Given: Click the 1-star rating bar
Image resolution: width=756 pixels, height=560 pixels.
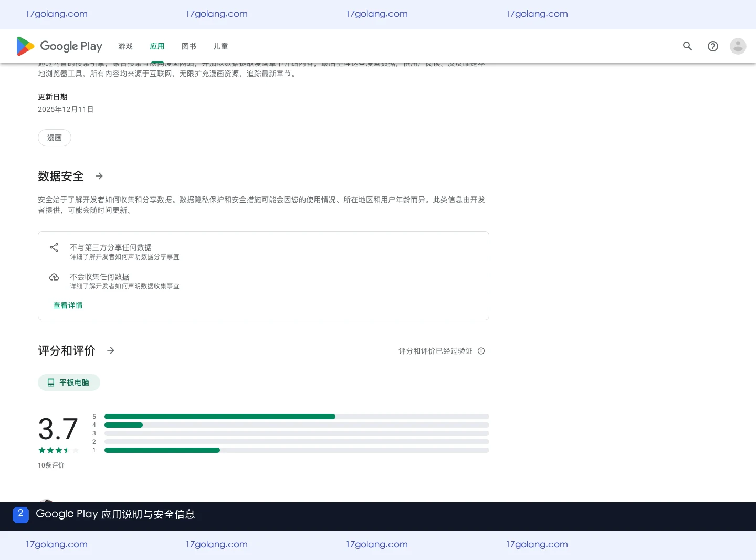Looking at the screenshot, I should [297, 450].
